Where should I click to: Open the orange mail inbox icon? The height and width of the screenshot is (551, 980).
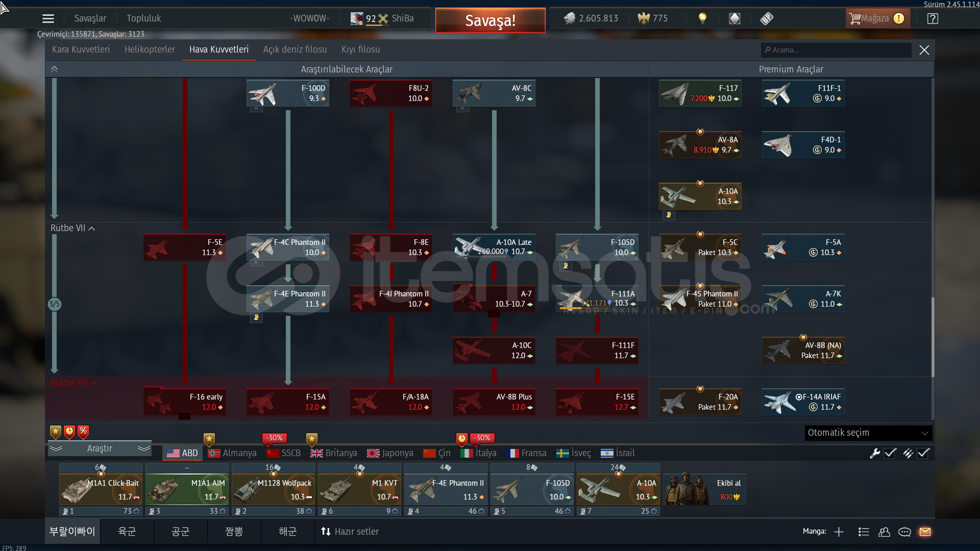point(925,532)
